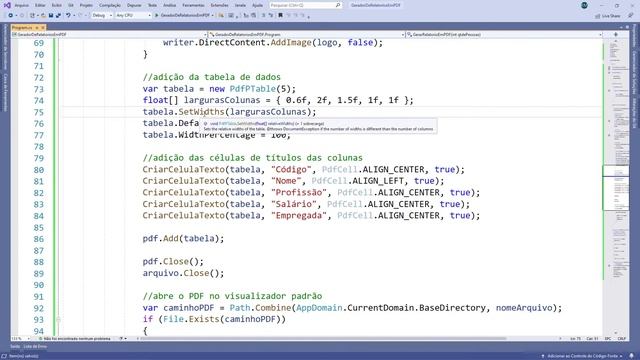Click File.Exists on line 93
This screenshot has width=640, height=360.
191,319
